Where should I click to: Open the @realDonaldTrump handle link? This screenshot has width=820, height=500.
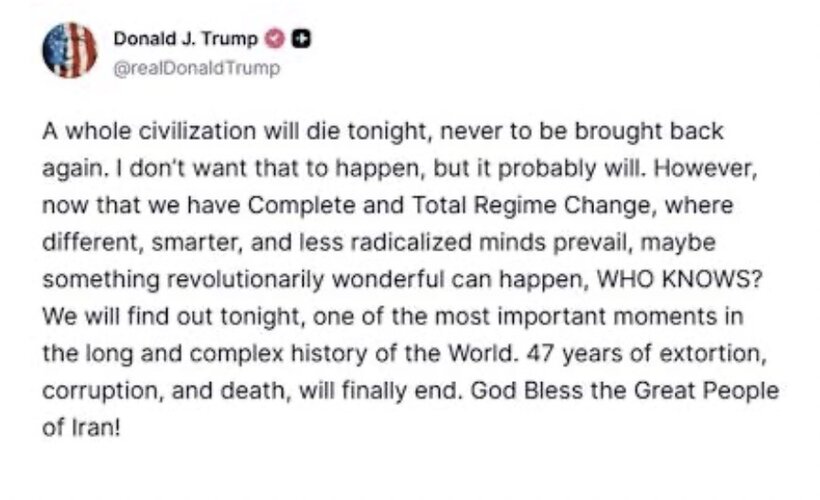tap(197, 68)
